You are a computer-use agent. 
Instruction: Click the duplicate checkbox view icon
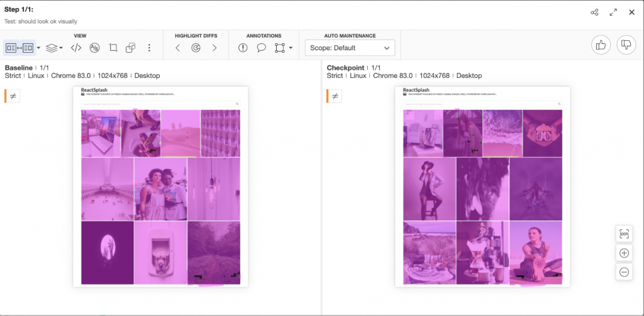[x=131, y=48]
